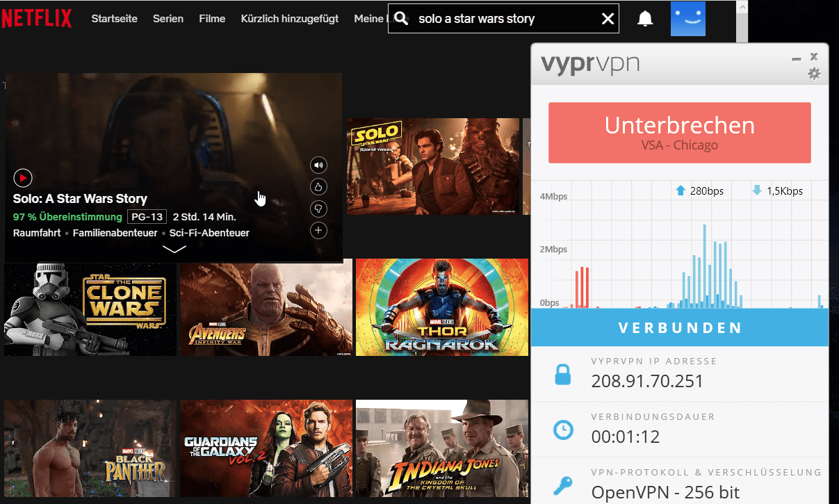Click the PG-13 rating badge
The image size is (839, 504).
[x=147, y=217]
